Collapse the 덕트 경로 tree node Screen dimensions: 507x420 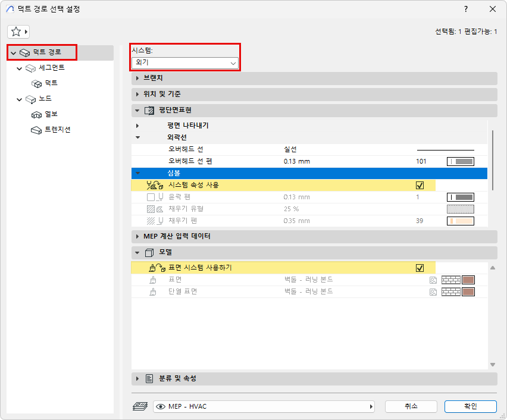coord(13,53)
